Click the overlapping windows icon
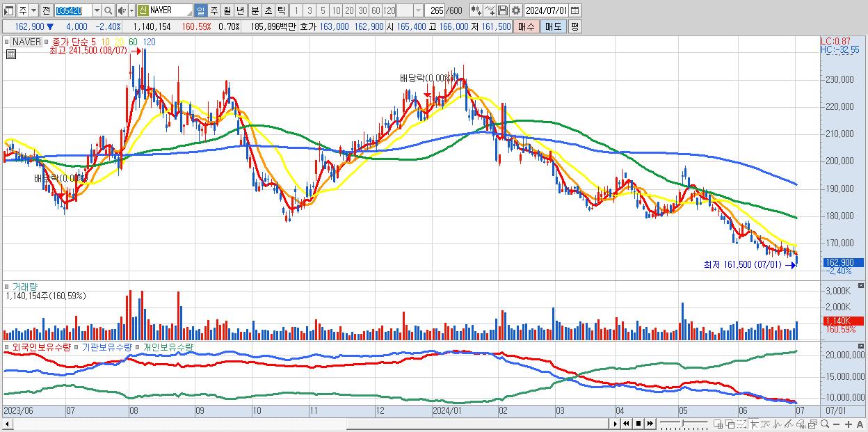Viewport: 868px width, 432px height. click(730, 424)
